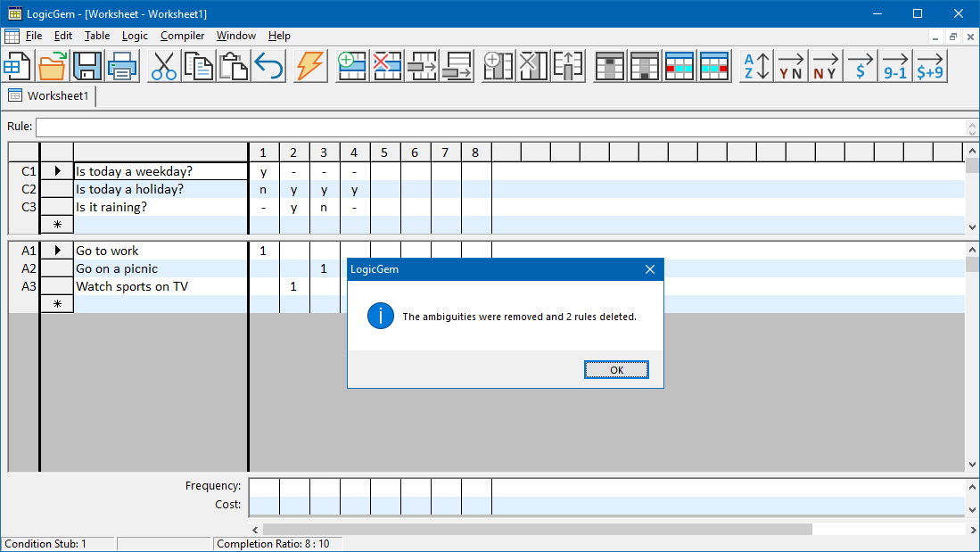The image size is (980, 552).
Task: Click the Y N arrow sort icon
Action: pos(791,66)
